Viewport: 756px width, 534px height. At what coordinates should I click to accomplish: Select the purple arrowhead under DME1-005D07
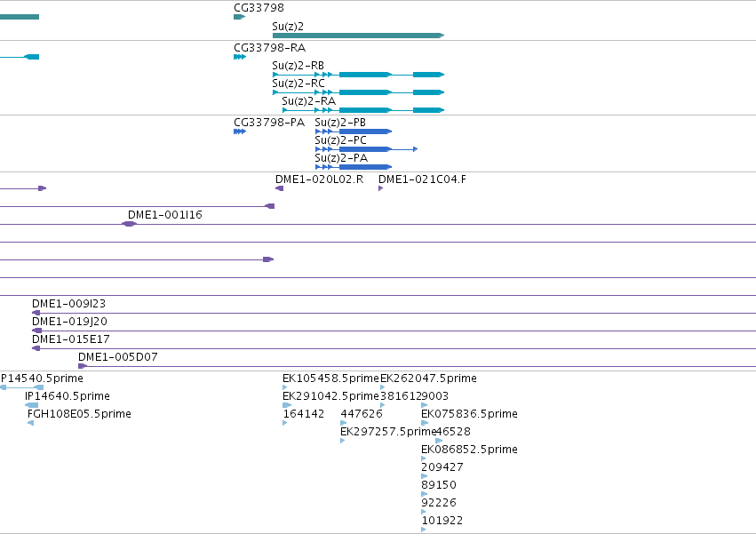[83, 366]
